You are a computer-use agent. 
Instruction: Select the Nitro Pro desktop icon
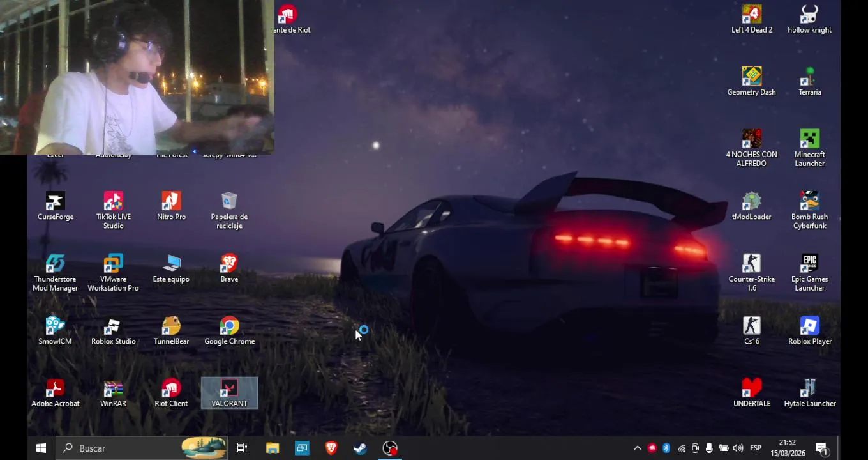[171, 206]
